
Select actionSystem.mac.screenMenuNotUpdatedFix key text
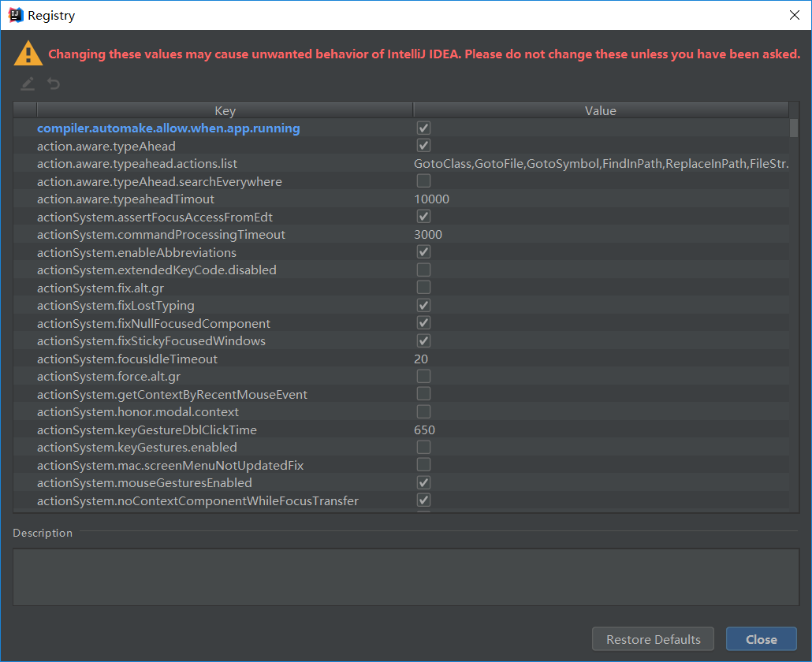[170, 465]
